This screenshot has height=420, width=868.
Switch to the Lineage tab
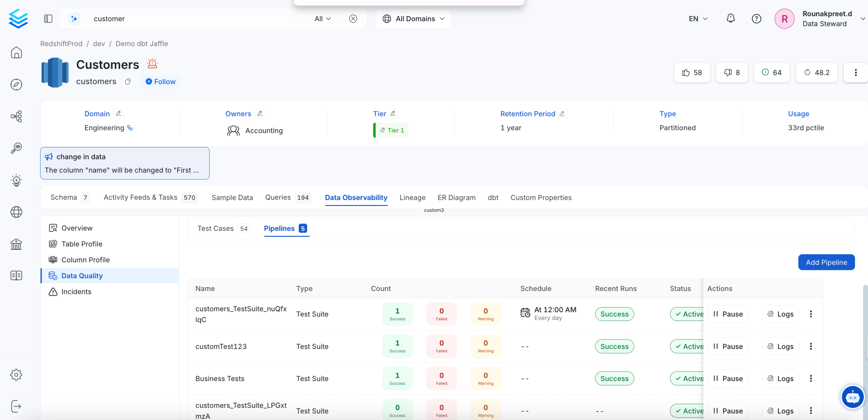pos(412,198)
